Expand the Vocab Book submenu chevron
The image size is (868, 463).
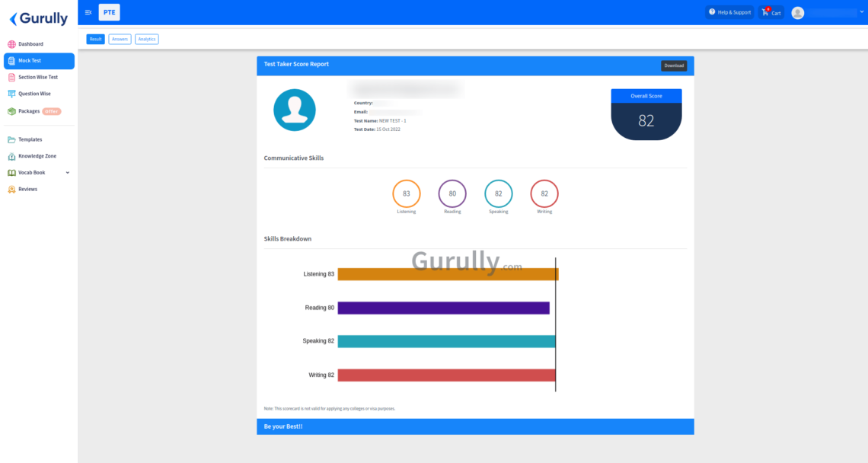(69, 172)
